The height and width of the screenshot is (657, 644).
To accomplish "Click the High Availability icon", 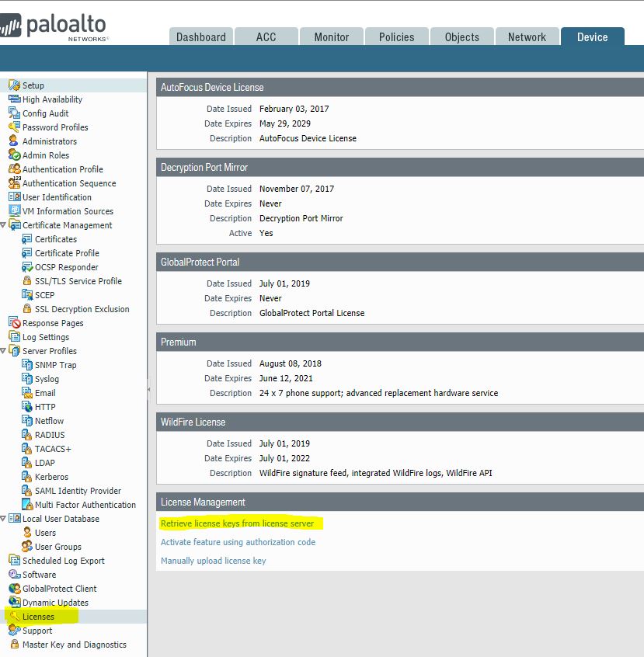I will [14, 99].
